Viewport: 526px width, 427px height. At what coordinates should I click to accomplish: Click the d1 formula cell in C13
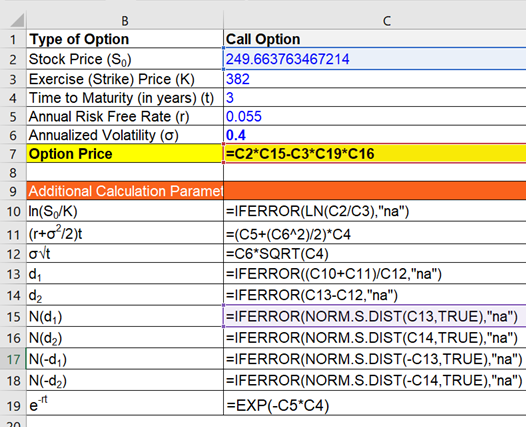[375, 274]
